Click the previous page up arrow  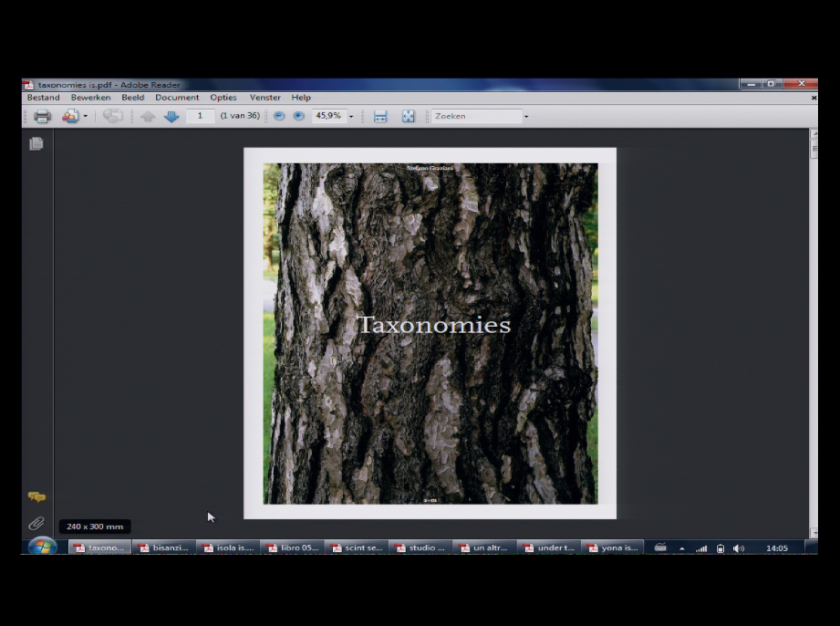pyautogui.click(x=148, y=116)
